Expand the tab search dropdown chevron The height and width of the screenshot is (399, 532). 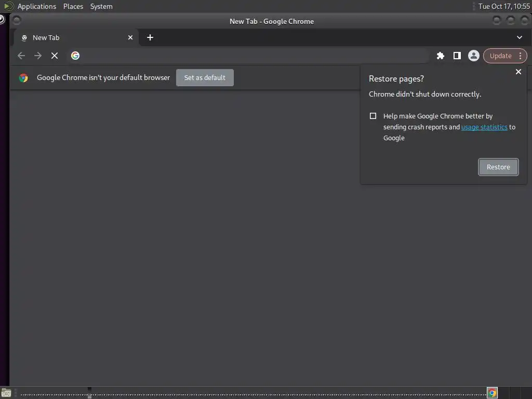click(519, 37)
